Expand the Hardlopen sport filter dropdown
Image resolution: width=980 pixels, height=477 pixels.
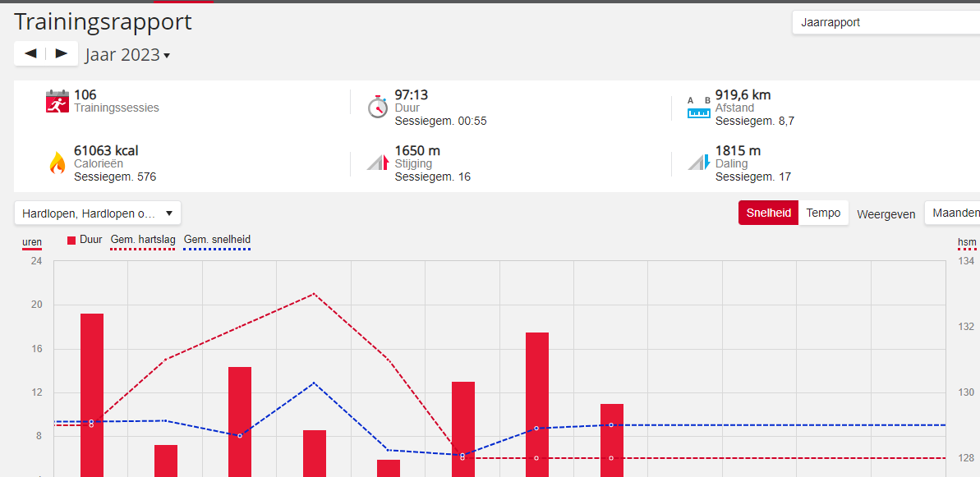tap(98, 213)
